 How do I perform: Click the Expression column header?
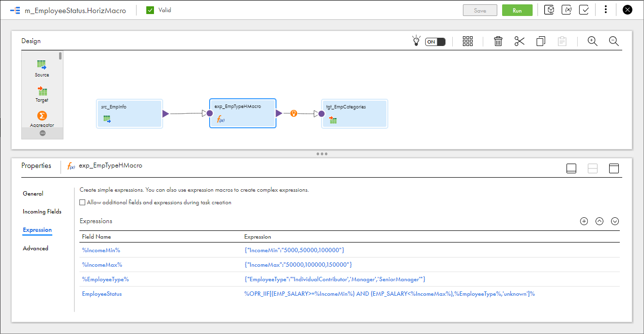pos(258,237)
